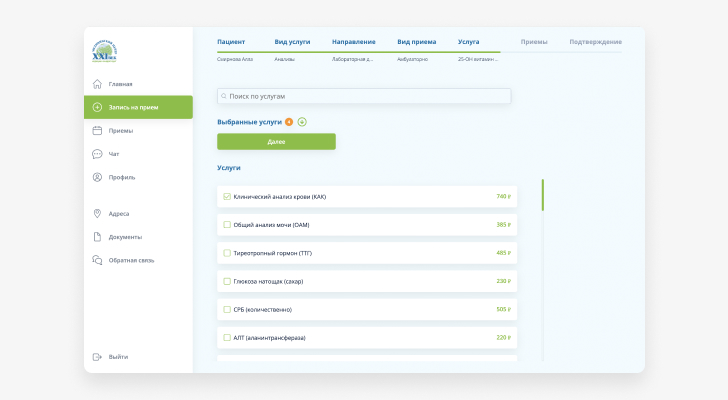728x400 pixels.
Task: Check the Общий анализ мочи (ОАМ) checkbox
Action: [x=227, y=225]
